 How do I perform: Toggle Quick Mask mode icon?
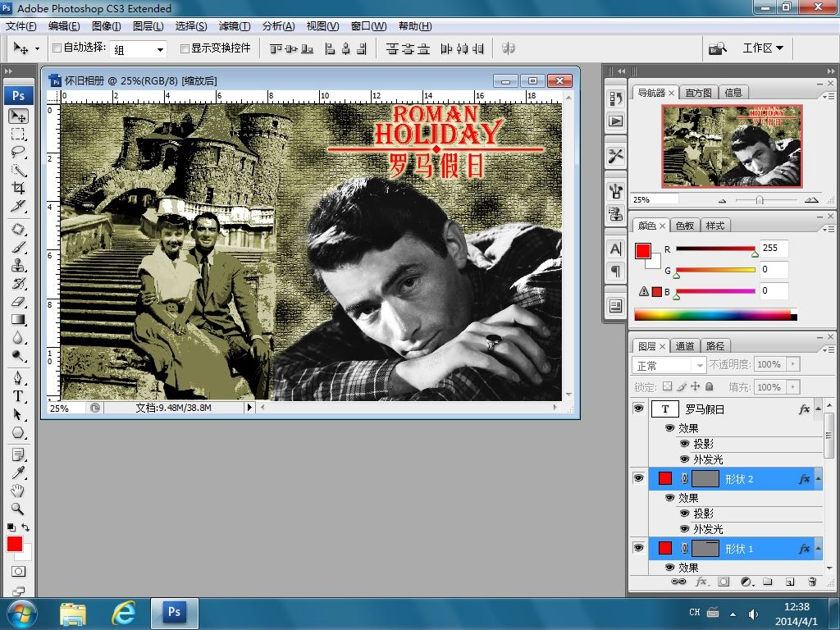tap(19, 572)
